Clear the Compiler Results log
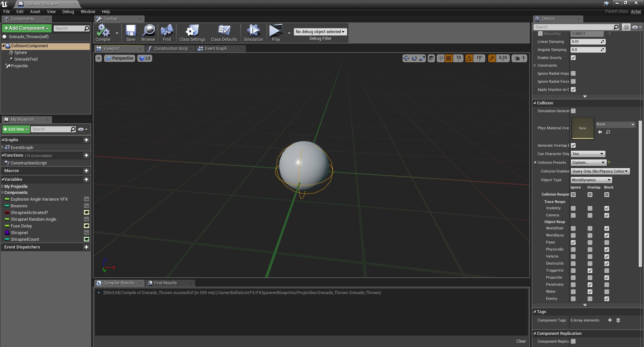 click(x=522, y=341)
